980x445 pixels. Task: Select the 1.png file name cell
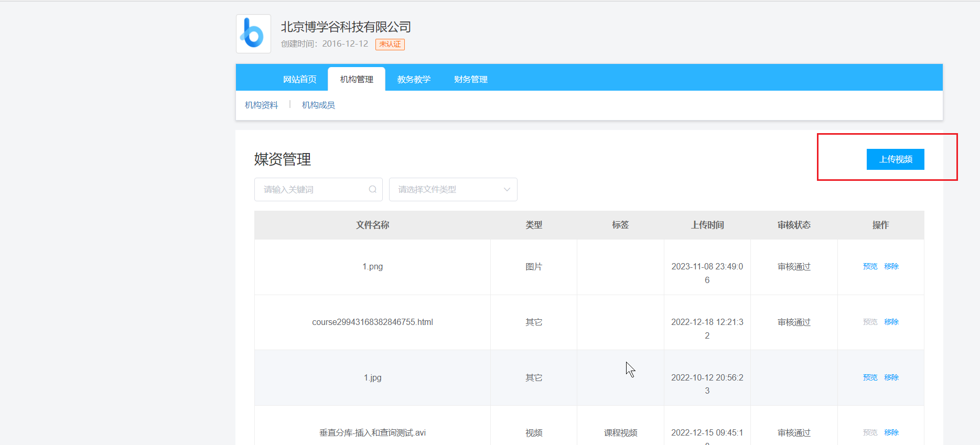coord(373,267)
